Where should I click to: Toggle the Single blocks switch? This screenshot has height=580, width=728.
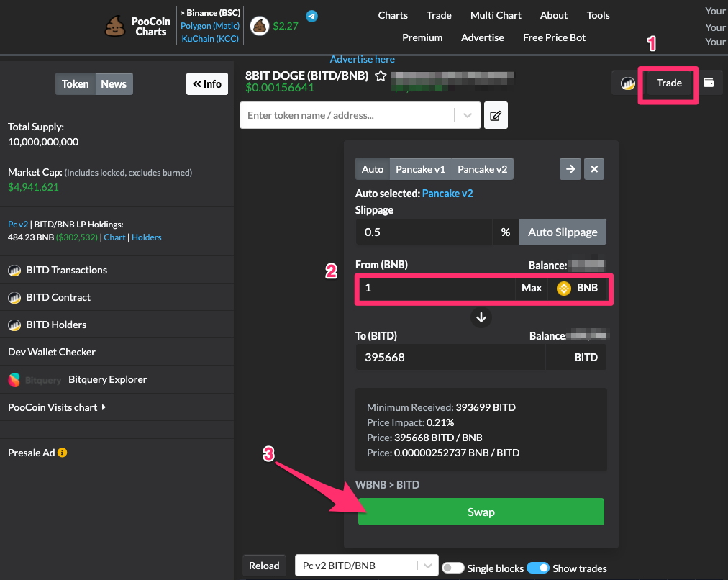click(x=452, y=568)
